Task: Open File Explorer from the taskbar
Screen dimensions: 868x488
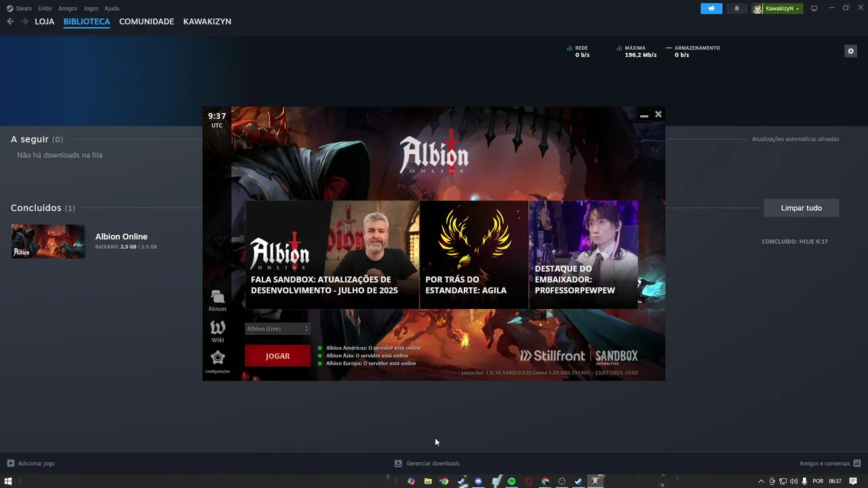Action: (428, 481)
